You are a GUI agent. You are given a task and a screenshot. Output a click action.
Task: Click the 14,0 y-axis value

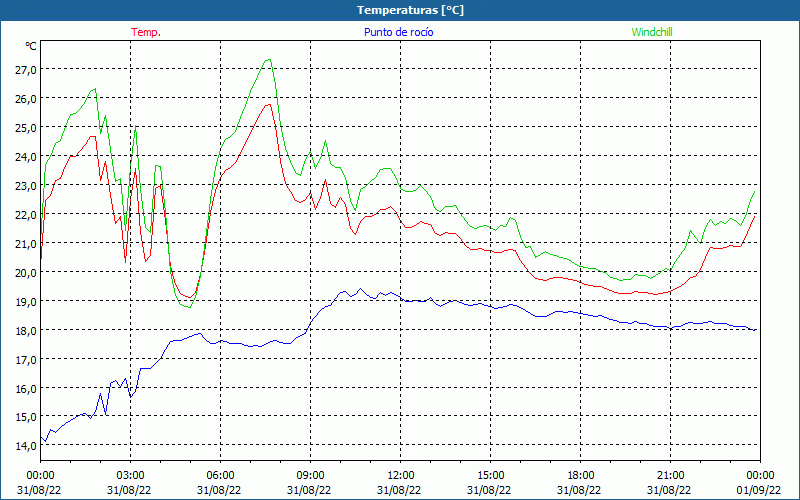pos(26,446)
